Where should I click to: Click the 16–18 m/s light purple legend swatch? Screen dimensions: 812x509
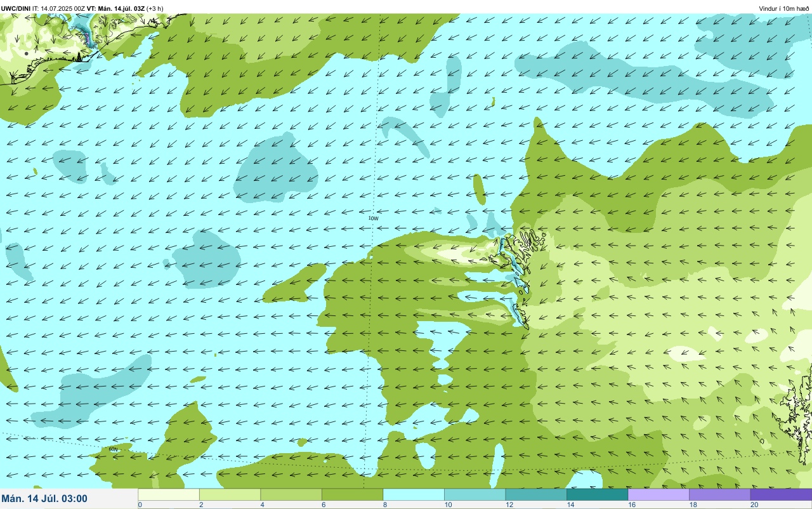click(658, 494)
